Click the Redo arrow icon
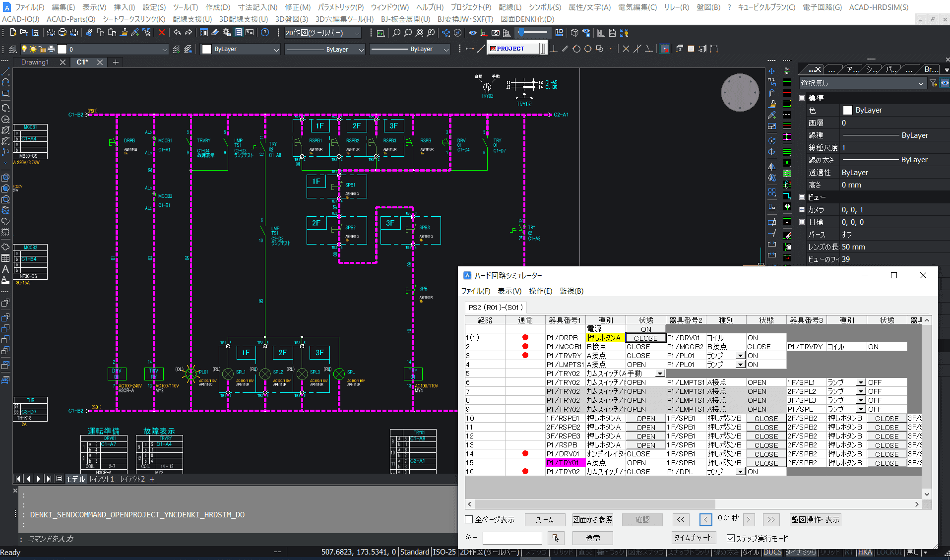The width and height of the screenshot is (950, 560). pos(189,33)
